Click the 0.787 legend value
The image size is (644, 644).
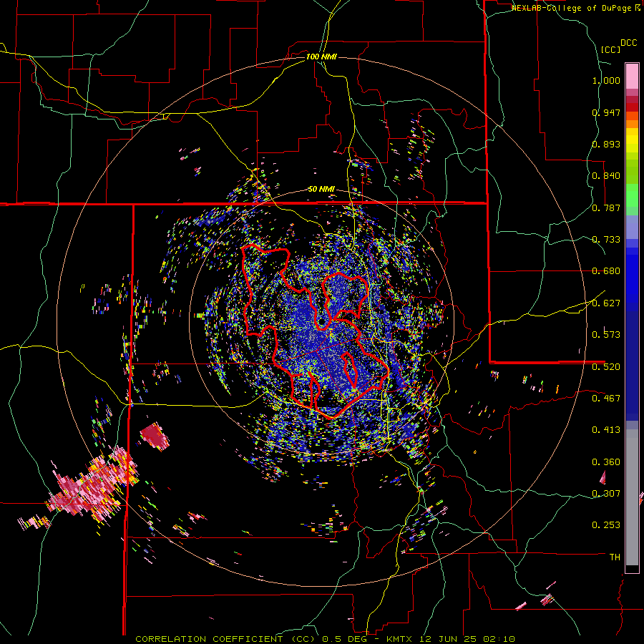606,208
